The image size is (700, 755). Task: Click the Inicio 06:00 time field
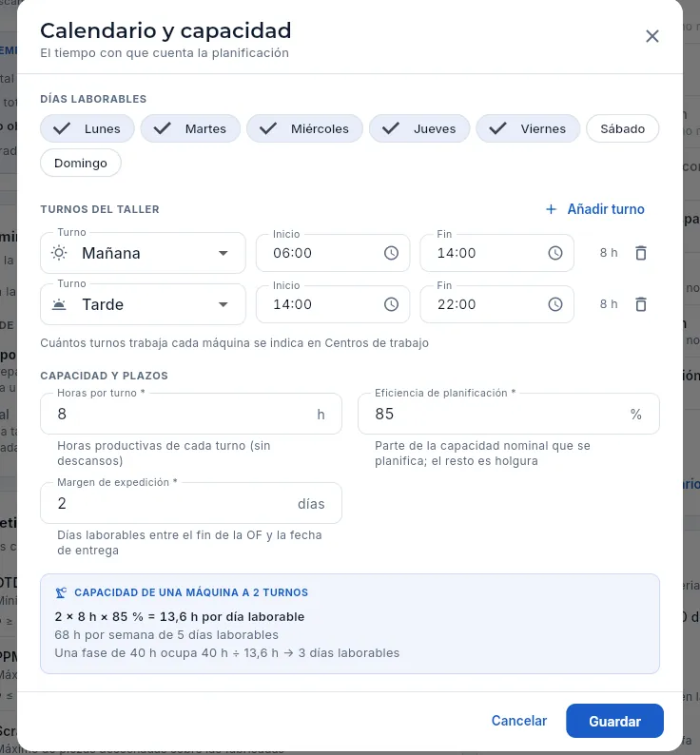tap(333, 253)
